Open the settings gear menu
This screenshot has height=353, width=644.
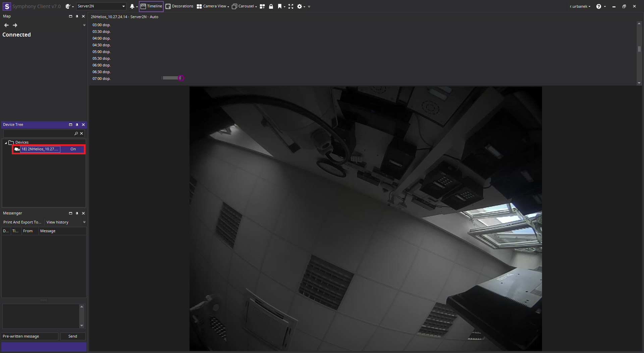point(300,6)
